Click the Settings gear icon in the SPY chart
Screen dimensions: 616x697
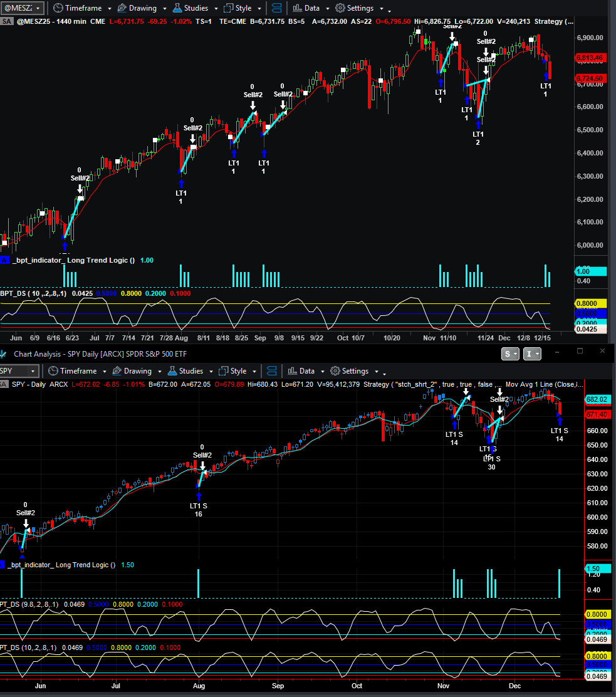click(x=335, y=371)
